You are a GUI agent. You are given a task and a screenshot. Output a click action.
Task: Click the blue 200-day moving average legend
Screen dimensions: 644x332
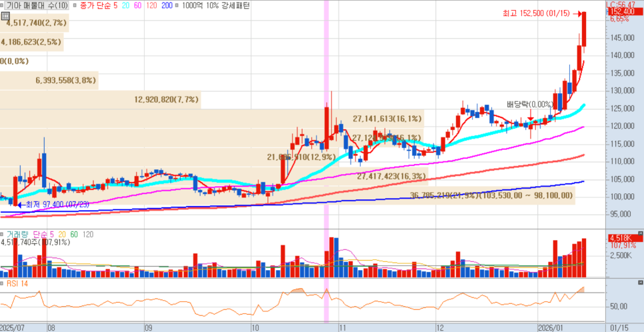click(x=167, y=5)
